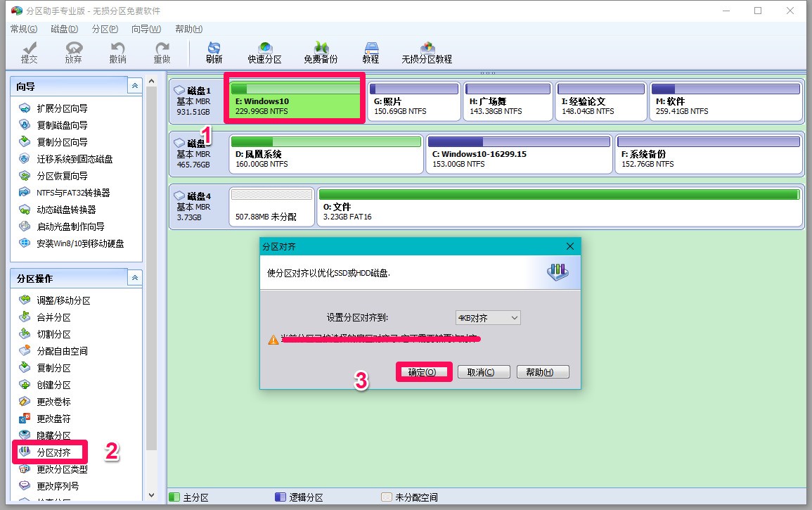This screenshot has width=812, height=510.
Task: Collapse the 分区操作 panel header
Action: pyautogui.click(x=134, y=277)
